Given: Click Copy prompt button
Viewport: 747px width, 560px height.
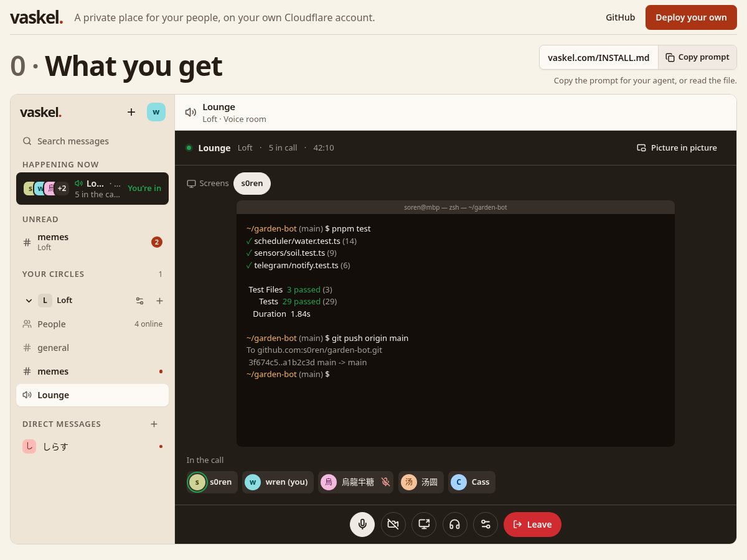Looking at the screenshot, I should (x=697, y=57).
